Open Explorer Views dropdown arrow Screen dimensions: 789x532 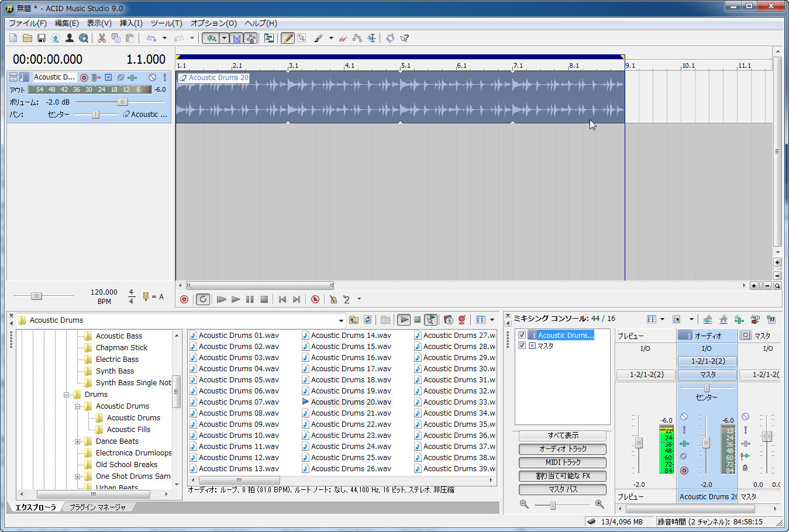(x=492, y=320)
